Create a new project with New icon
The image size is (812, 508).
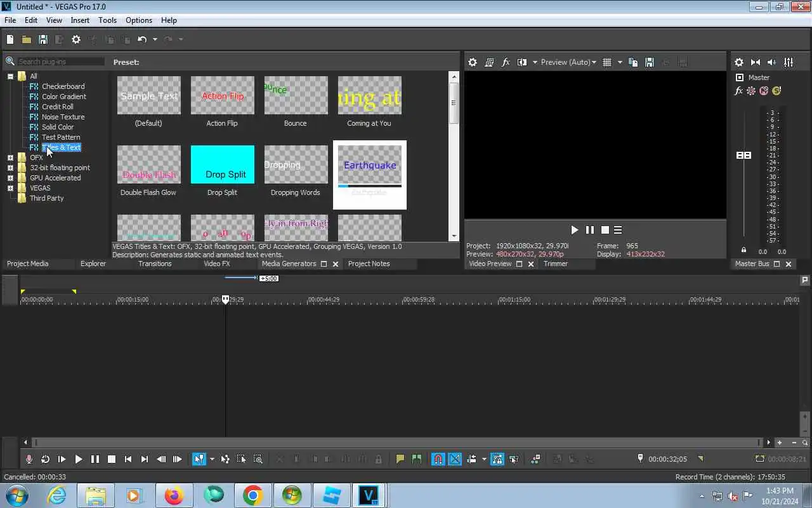point(10,39)
